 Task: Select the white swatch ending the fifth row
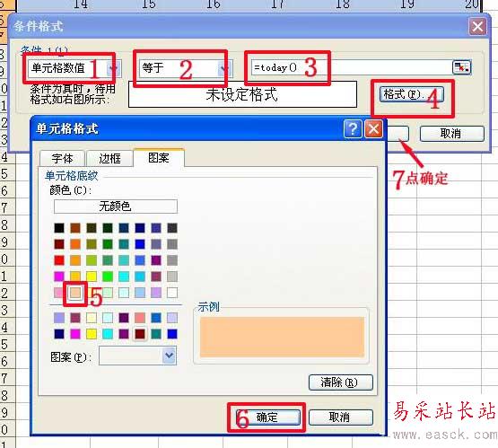point(172,293)
